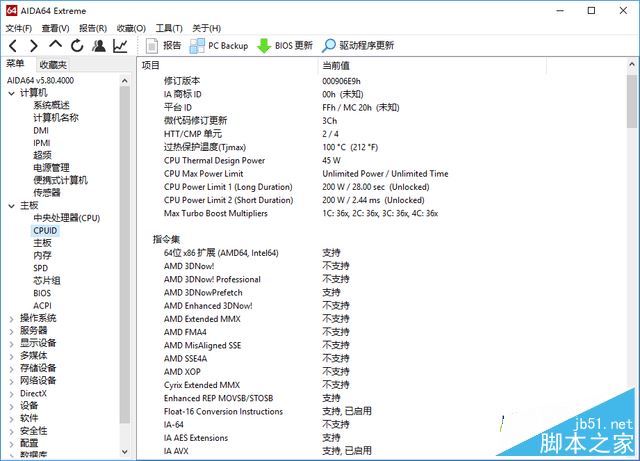640x461 pixels.
Task: Expand the 服务器 tree node
Action: 11,331
